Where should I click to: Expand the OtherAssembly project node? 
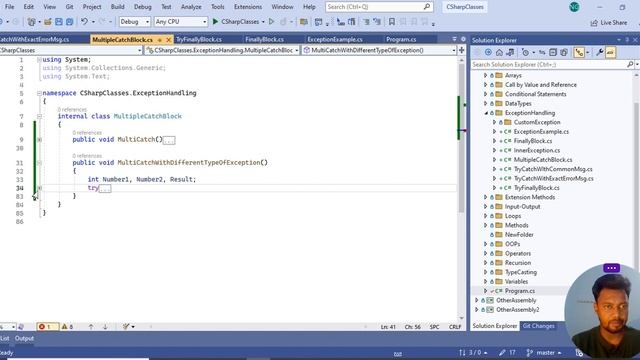[x=477, y=300]
